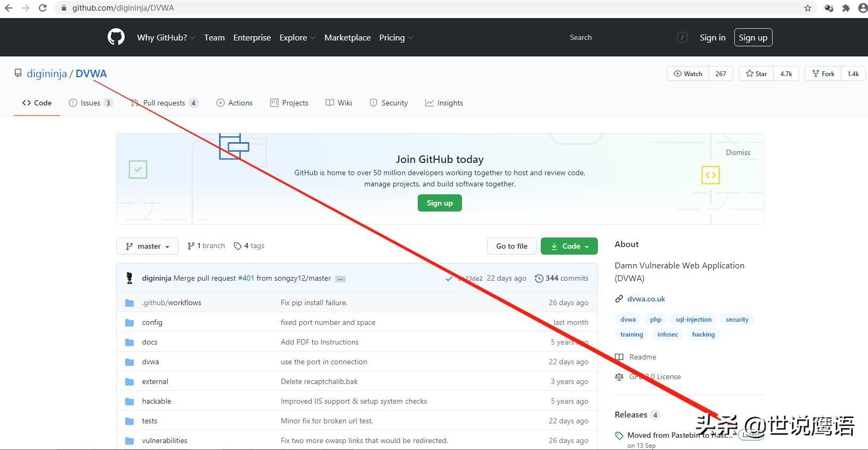Bookmark page with the star icon

point(808,8)
